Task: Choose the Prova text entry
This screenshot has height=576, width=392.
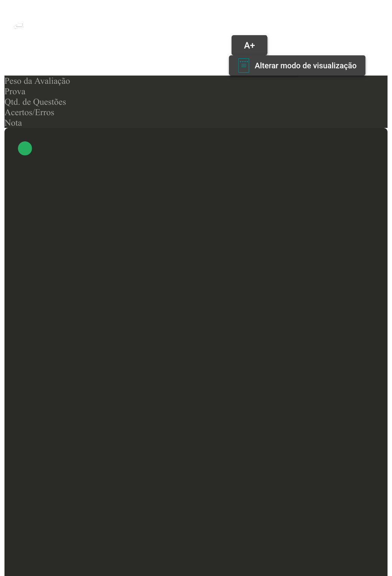Action: coord(15,91)
